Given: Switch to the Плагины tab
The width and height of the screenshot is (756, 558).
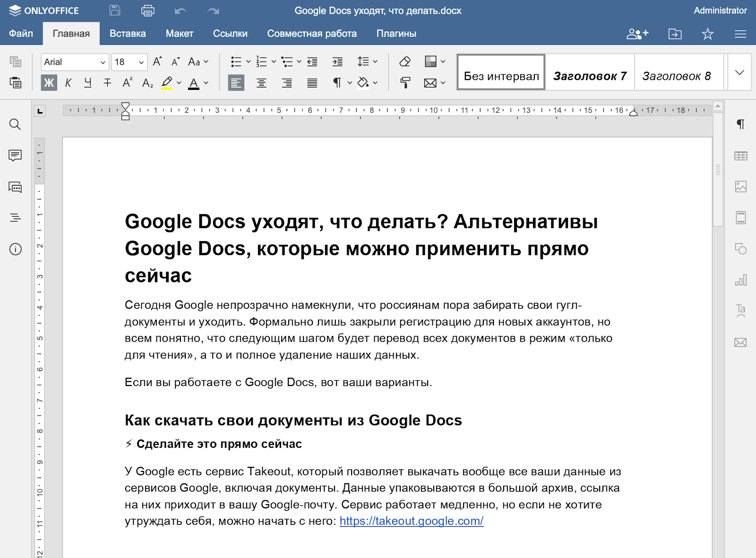Looking at the screenshot, I should coord(396,34).
